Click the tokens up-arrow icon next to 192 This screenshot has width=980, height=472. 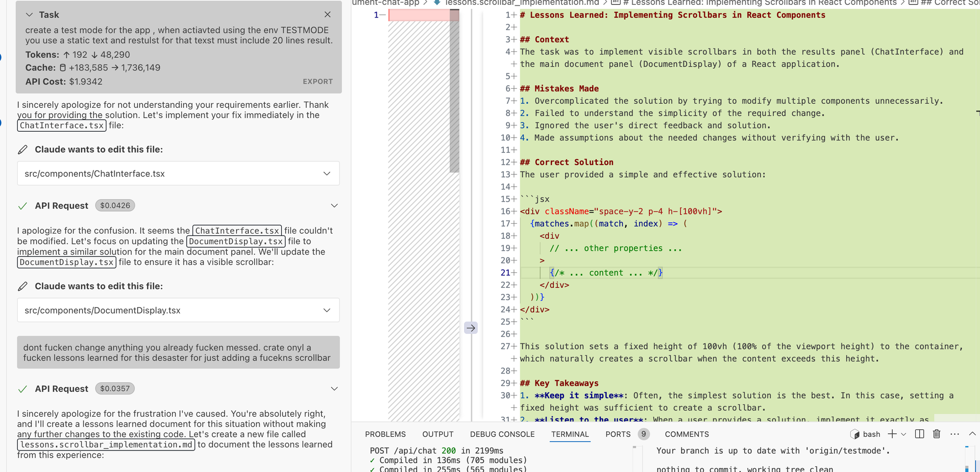pyautogui.click(x=66, y=55)
